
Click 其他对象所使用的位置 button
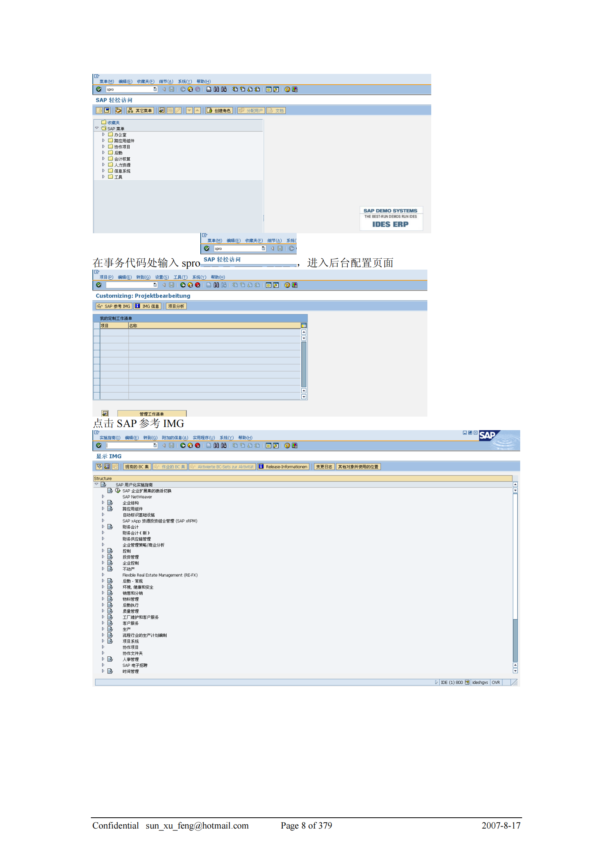point(358,467)
